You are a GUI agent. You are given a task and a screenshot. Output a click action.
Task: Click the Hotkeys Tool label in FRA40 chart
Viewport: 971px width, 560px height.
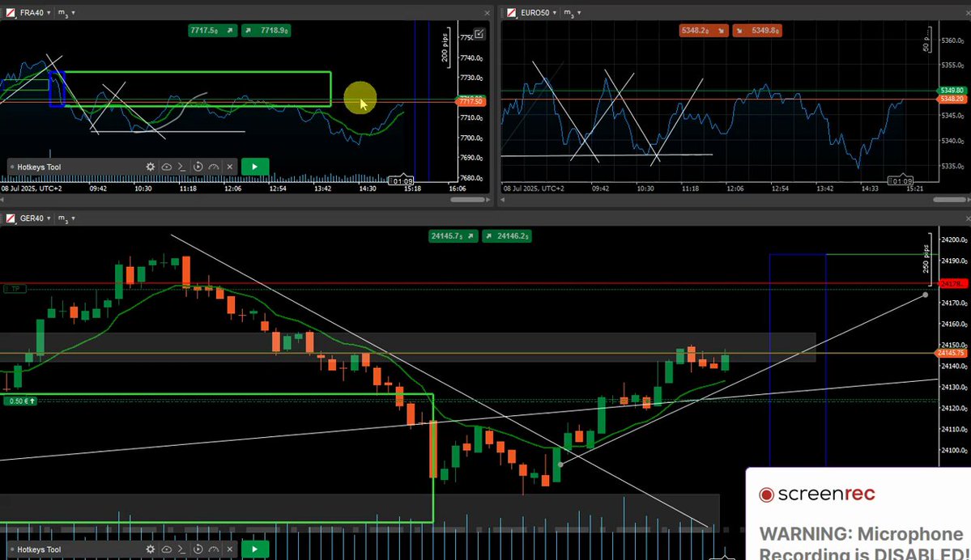[x=39, y=167]
